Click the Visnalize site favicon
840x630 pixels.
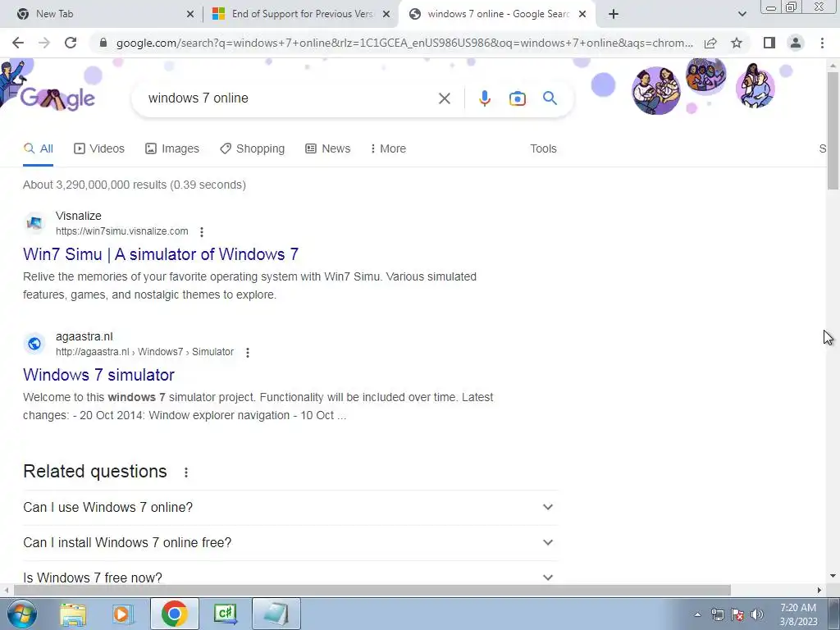(34, 223)
